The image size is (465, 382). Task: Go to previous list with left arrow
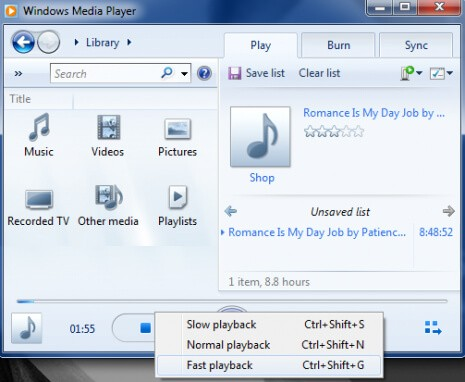pyautogui.click(x=231, y=211)
